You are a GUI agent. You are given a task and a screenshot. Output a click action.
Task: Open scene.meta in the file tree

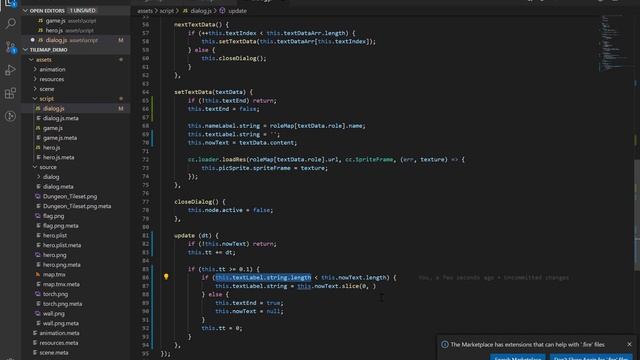pos(54,353)
